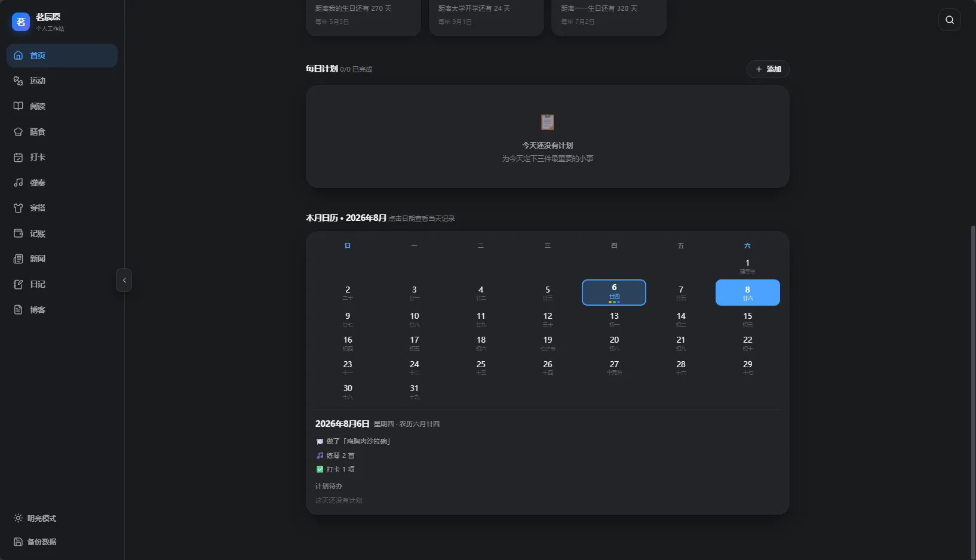The image size is (976, 560).
Task: Pick August 19 七夕节 date
Action: click(x=548, y=343)
